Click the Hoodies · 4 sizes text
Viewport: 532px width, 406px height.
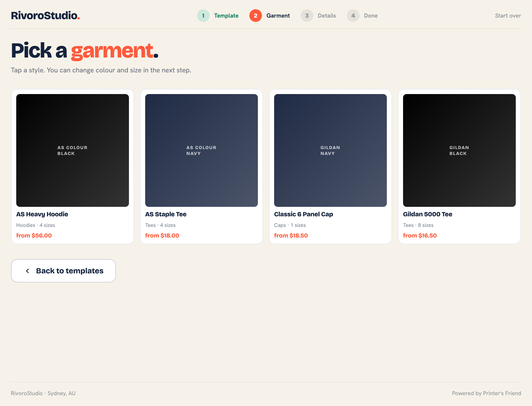pos(35,225)
